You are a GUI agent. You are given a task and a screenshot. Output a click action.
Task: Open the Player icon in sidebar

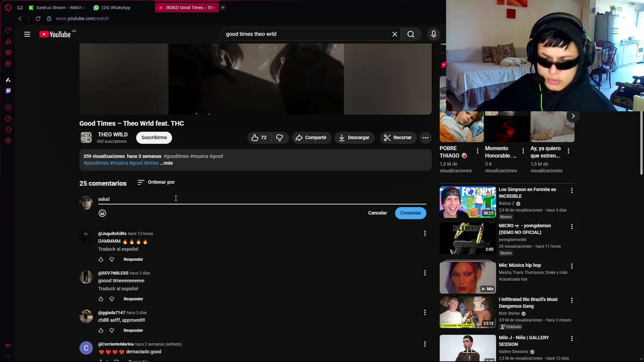pos(8,108)
